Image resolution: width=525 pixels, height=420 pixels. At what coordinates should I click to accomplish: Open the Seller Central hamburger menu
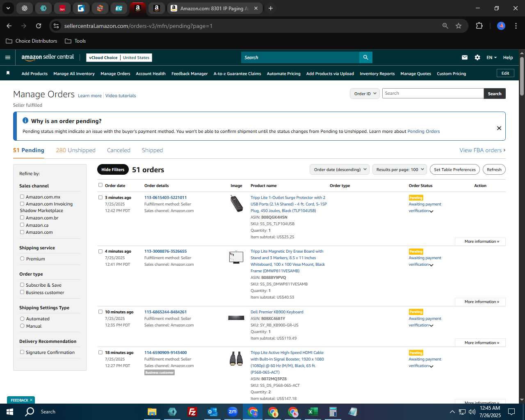8,57
